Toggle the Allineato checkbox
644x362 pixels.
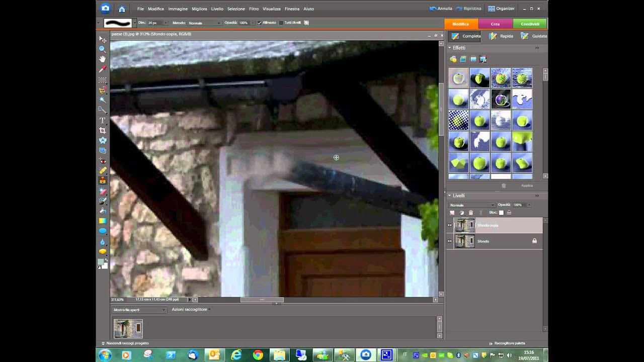(x=260, y=23)
